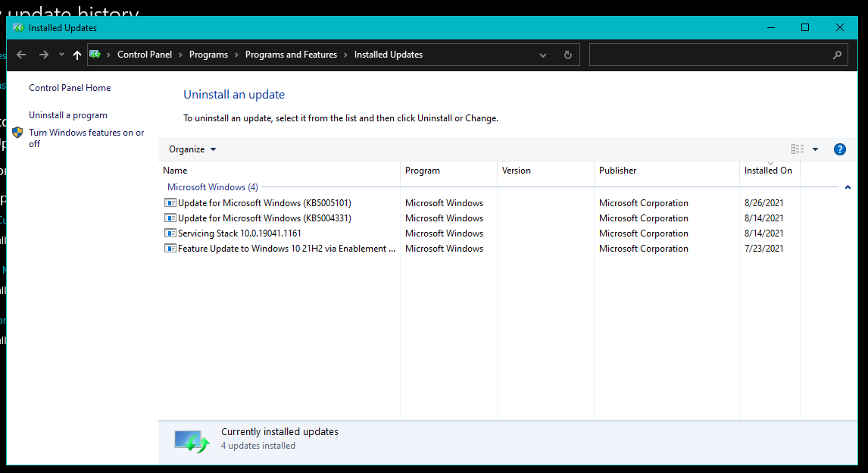Click the 7/23/2021 installed date cell
The height and width of the screenshot is (473, 868).
(x=764, y=249)
